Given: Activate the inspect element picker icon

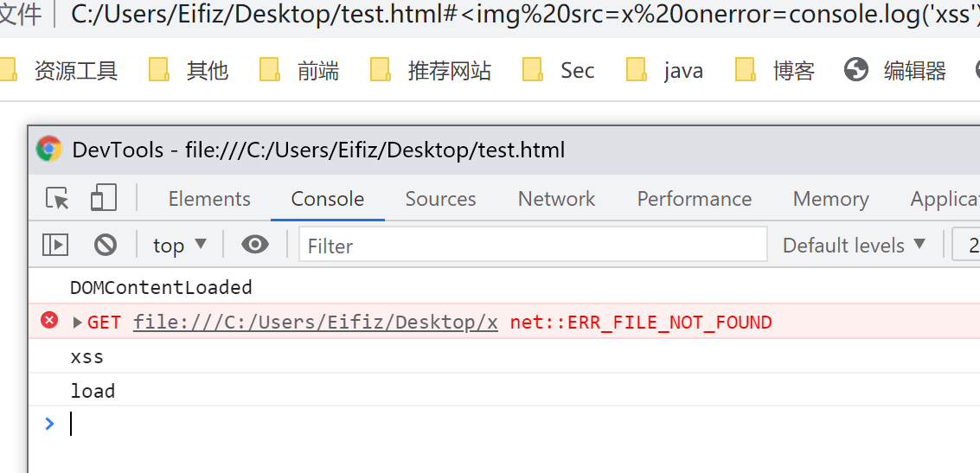Looking at the screenshot, I should [x=57, y=199].
